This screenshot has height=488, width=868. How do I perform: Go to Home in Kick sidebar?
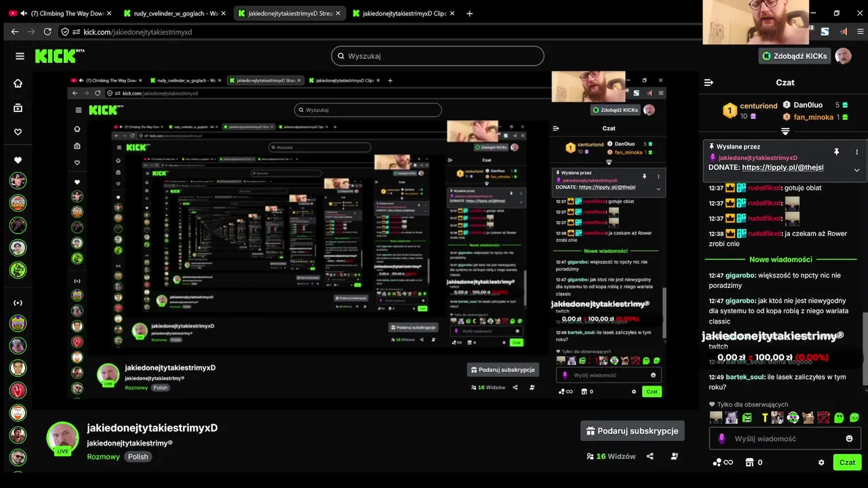(x=18, y=83)
